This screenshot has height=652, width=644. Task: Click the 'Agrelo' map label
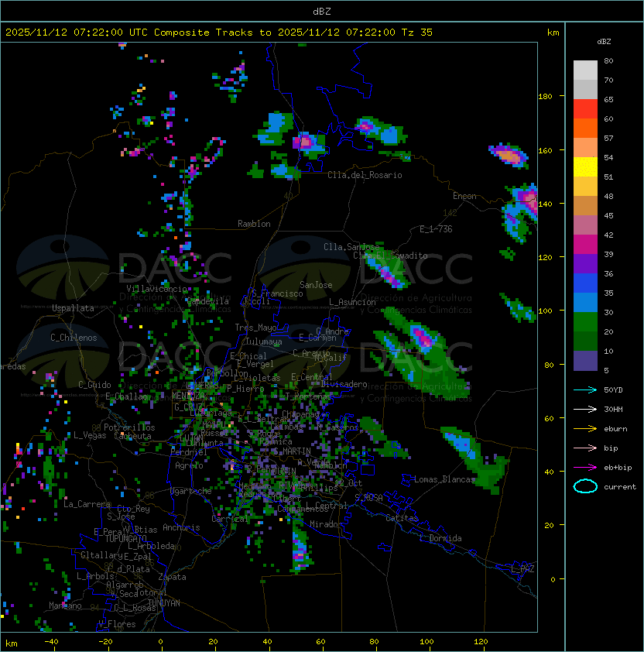pos(189,465)
